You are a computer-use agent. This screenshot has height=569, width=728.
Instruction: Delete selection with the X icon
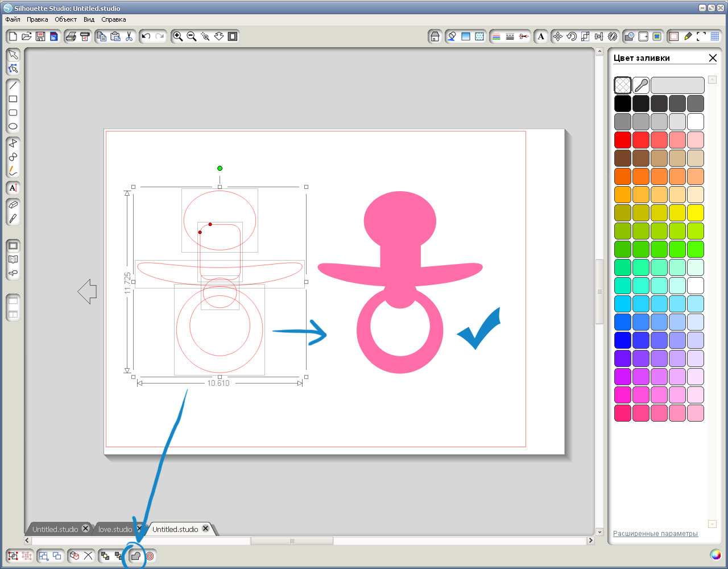point(88,556)
